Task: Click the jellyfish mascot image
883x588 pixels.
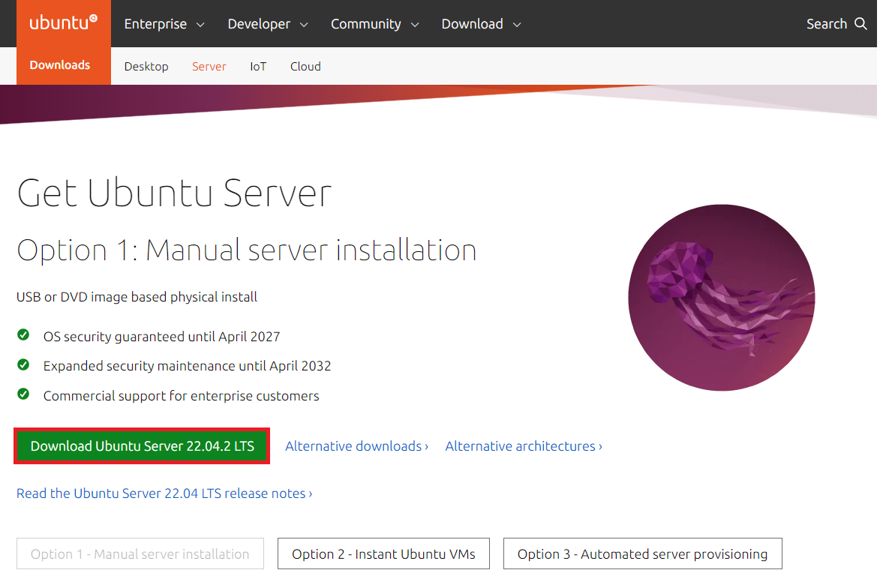Action: tap(722, 298)
